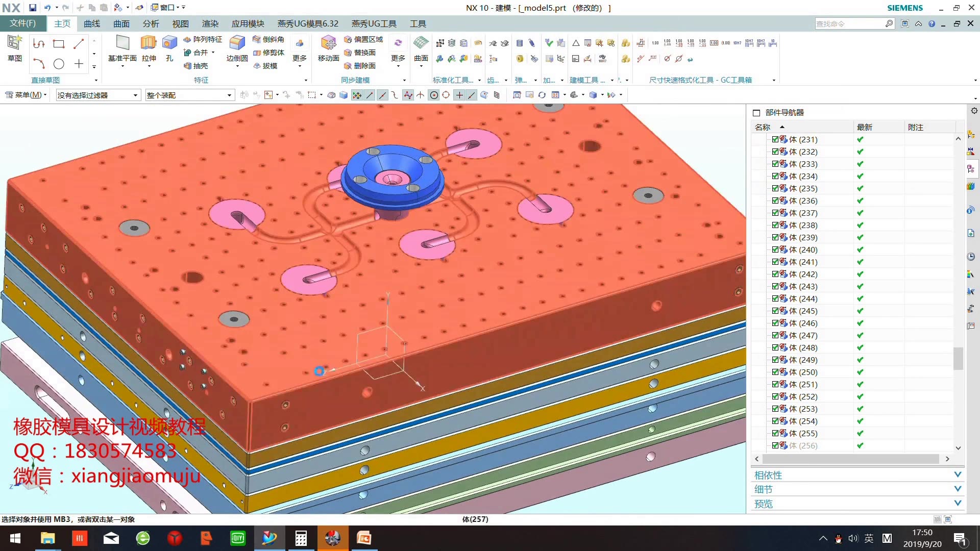Click the Save icon in title bar
Viewport: 980px width, 551px height.
(x=33, y=8)
